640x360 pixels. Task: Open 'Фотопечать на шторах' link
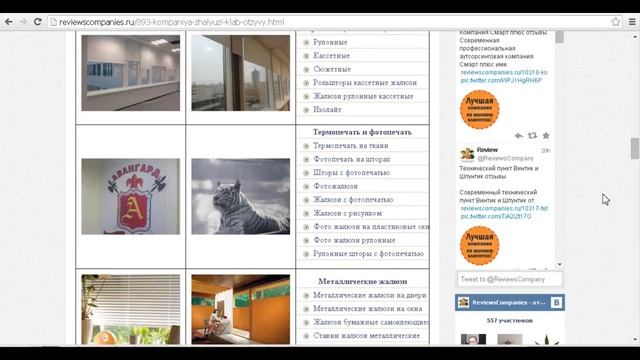(x=351, y=159)
